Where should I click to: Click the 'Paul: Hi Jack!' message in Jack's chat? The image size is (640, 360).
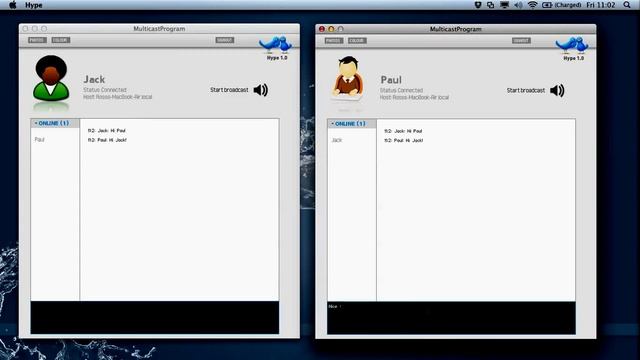point(107,140)
